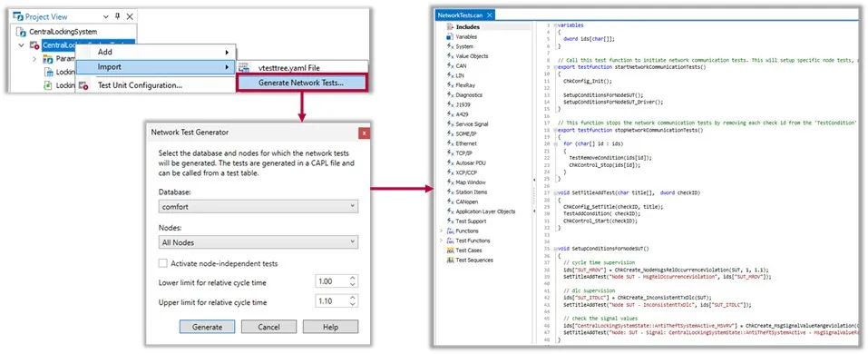
Task: Select Application Layer Objects in the tree
Action: point(485,211)
